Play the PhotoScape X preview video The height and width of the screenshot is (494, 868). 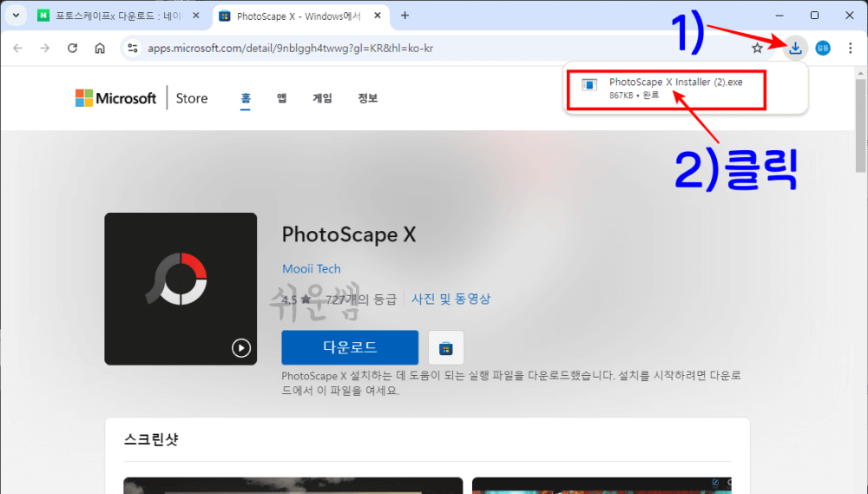(x=240, y=348)
